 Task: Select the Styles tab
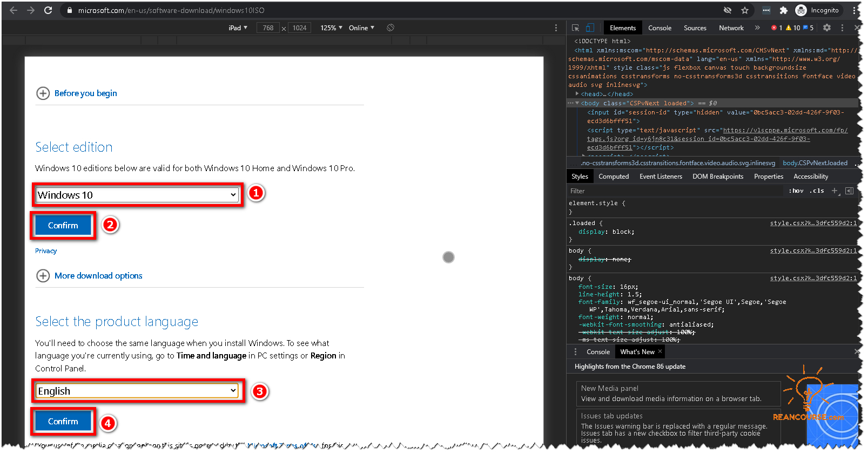(580, 177)
